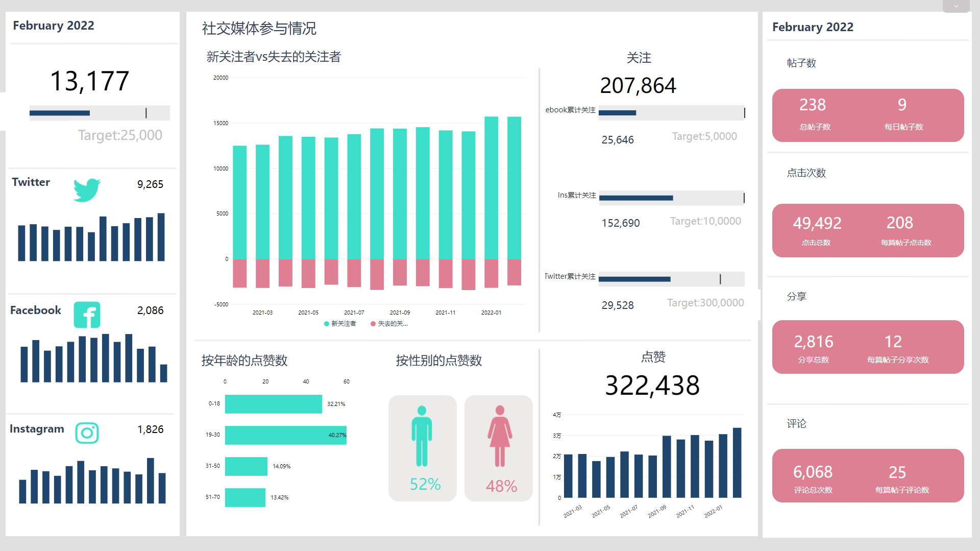Open the 分享 card showing 2,816
This screenshot has height=551, width=980.
[x=868, y=347]
